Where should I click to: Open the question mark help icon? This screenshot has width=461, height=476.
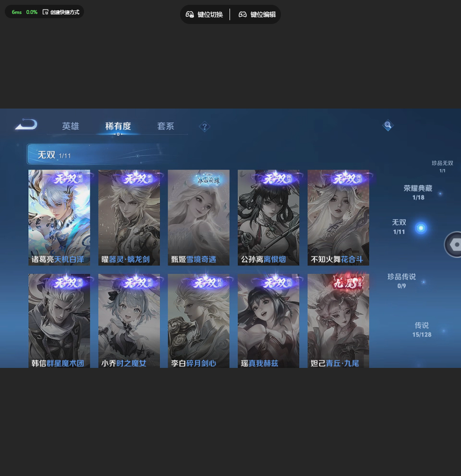[x=205, y=127]
